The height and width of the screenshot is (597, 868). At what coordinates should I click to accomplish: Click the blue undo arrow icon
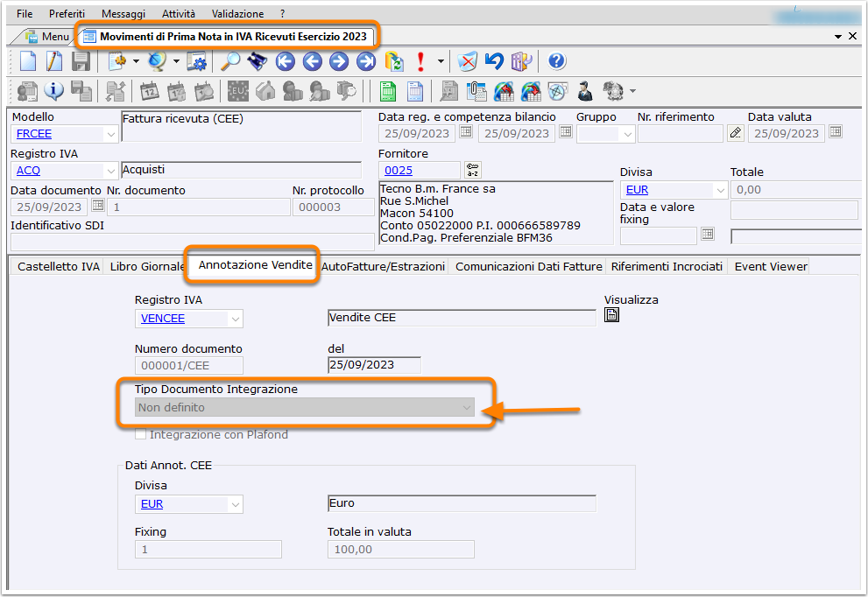pos(494,60)
